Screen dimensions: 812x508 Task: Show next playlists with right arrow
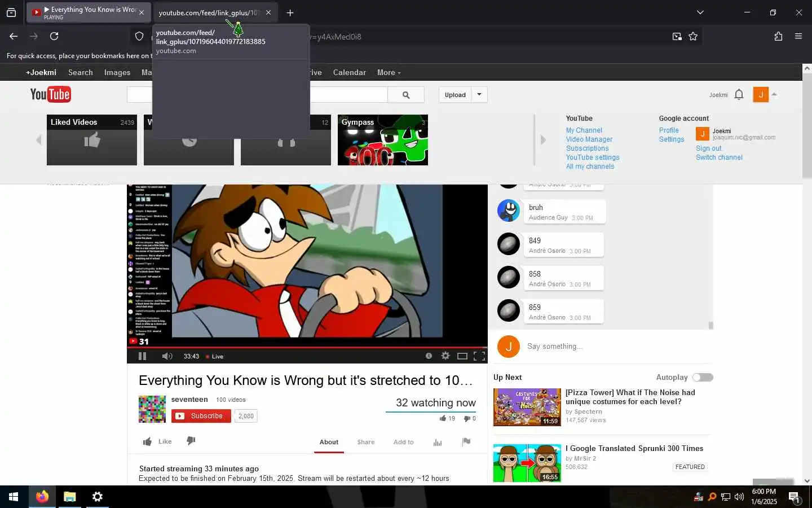tap(543, 140)
